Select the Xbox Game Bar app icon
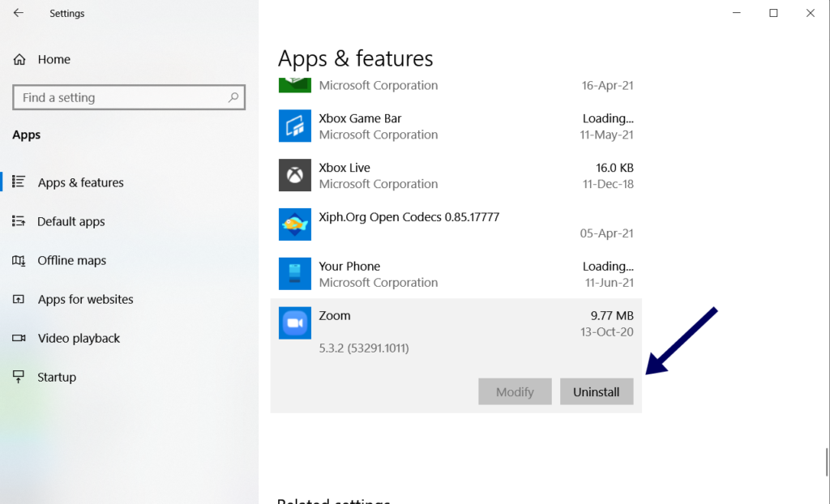 294,126
